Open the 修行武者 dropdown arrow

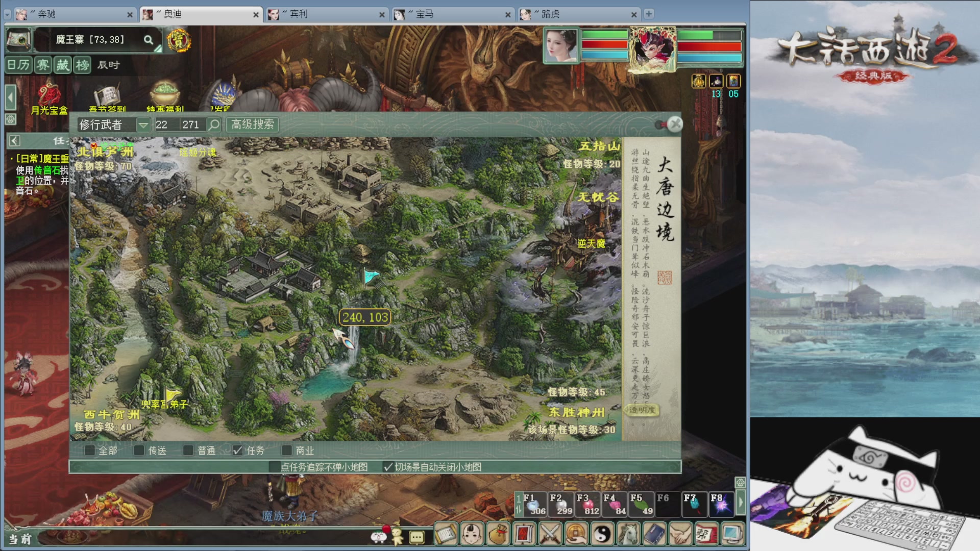coord(143,124)
